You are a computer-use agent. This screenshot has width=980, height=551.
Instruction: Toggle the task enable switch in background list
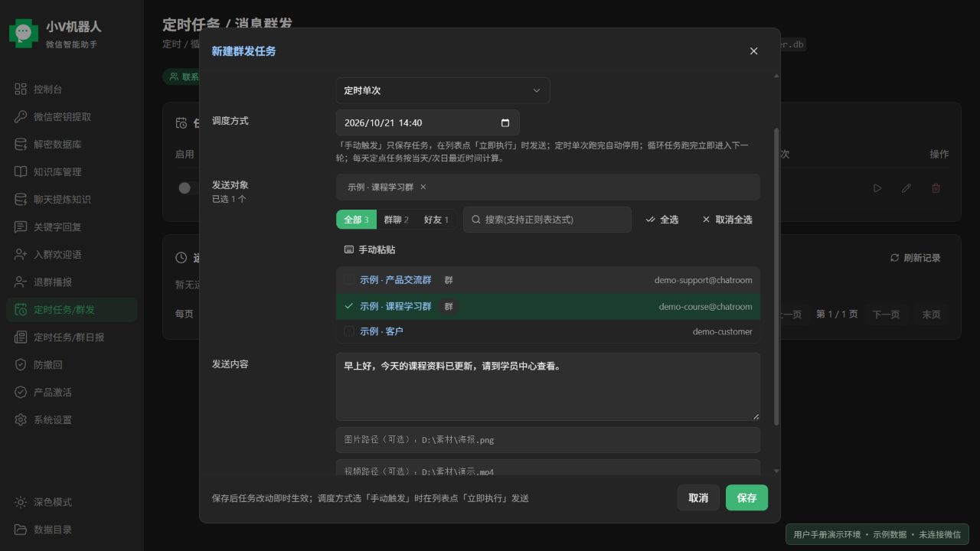point(188,188)
